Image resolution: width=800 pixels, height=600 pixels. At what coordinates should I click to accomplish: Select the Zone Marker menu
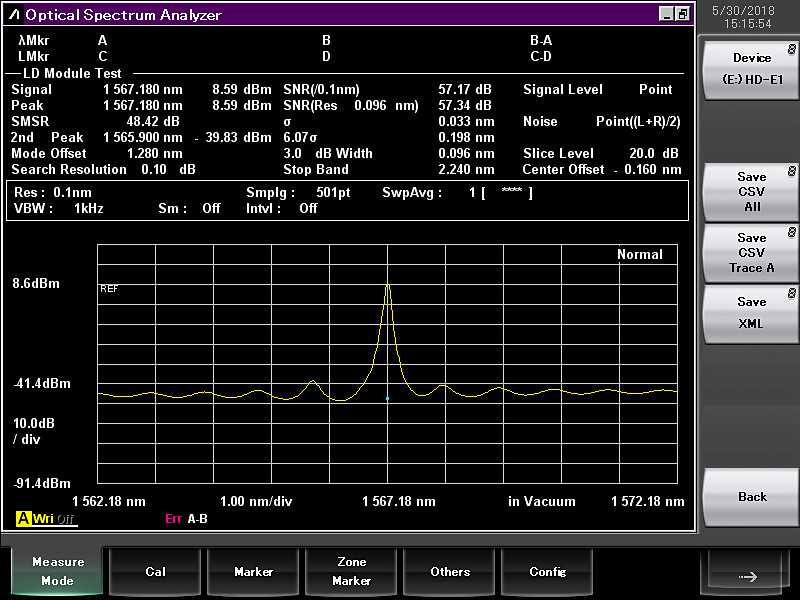click(x=351, y=572)
